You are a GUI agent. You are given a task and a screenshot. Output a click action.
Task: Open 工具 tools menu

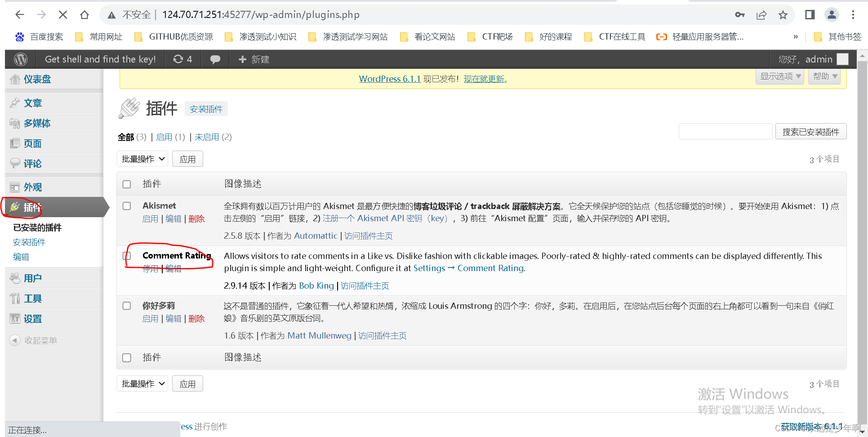[x=32, y=299]
